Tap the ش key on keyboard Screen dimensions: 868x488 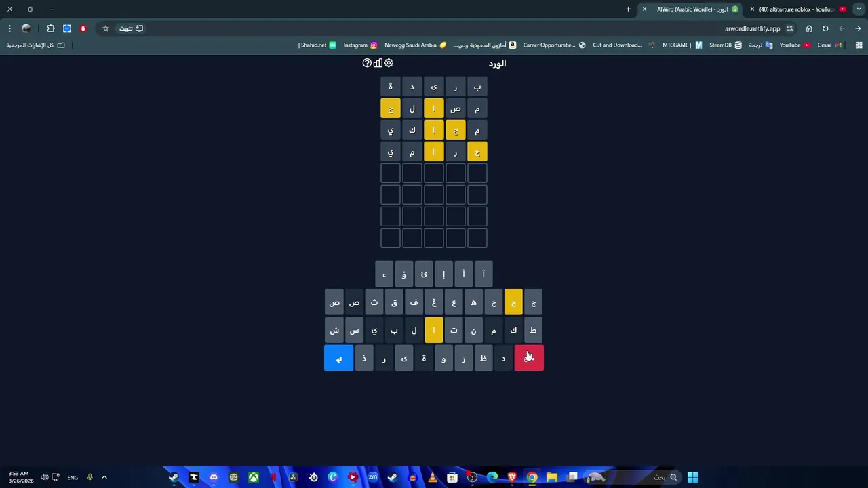[x=334, y=330]
